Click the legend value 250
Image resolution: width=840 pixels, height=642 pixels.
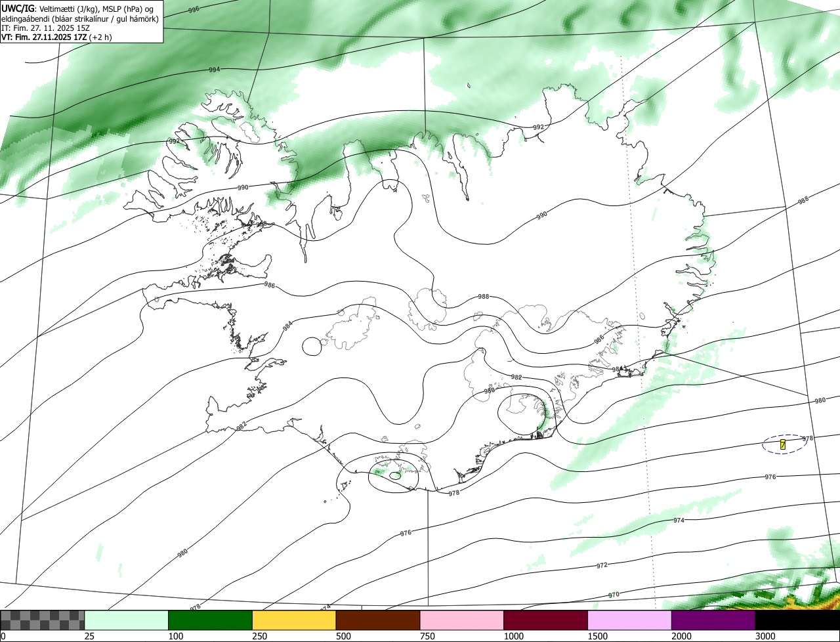260,636
